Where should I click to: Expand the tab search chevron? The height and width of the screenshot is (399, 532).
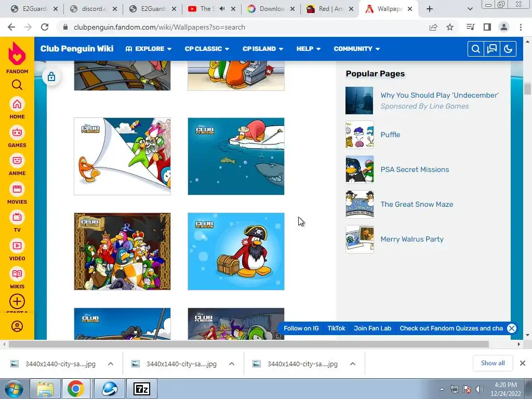[x=470, y=9]
